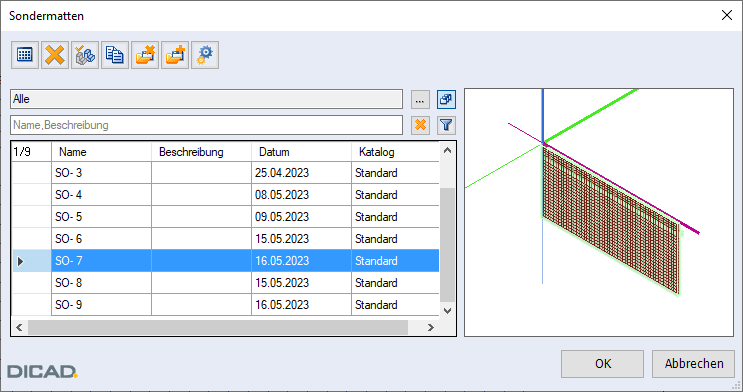Image resolution: width=743 pixels, height=392 pixels.
Task: Click the folder with orange X icon
Action: pyautogui.click(x=145, y=55)
